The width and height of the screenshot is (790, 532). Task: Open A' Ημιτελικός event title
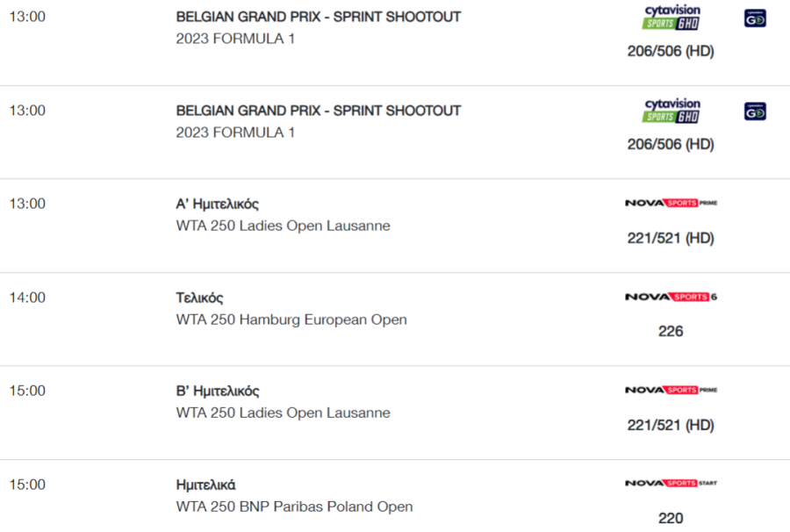(217, 204)
